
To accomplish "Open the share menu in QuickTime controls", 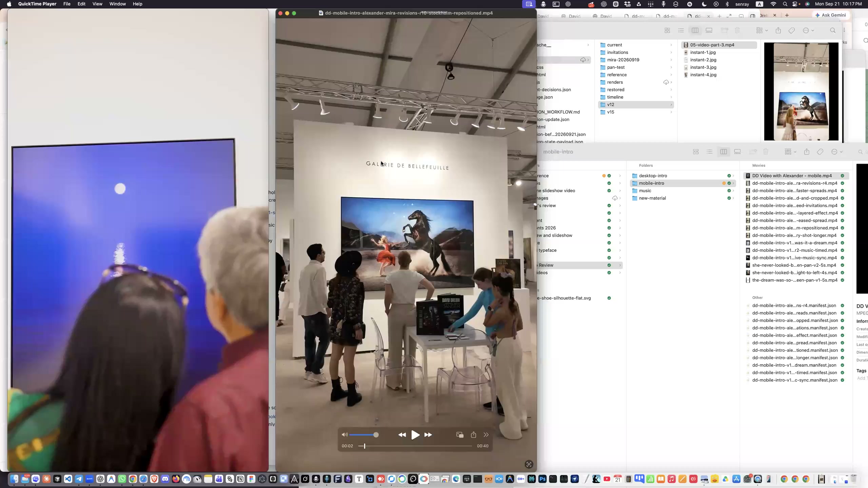I will [x=474, y=435].
